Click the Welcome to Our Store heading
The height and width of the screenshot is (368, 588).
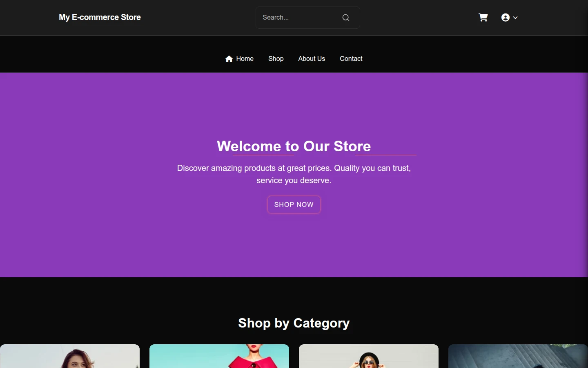click(294, 146)
